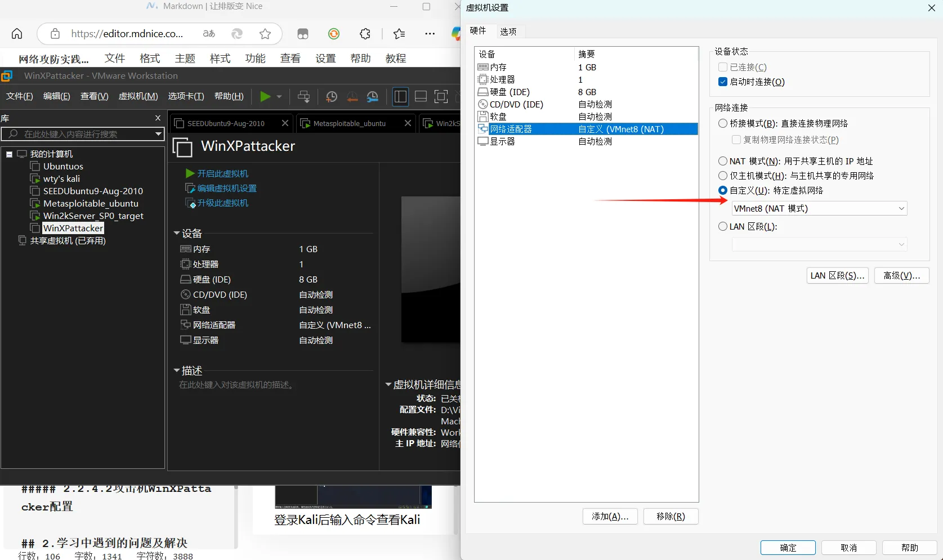Close the SEEDUbuntu9-Aug-2010 tab
Image resolution: width=943 pixels, height=560 pixels.
(x=285, y=123)
